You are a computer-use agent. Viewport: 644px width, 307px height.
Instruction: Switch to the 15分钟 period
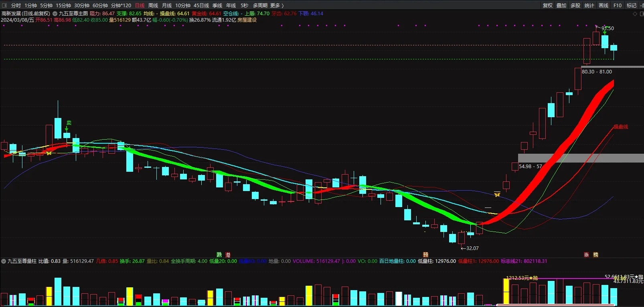pos(63,5)
